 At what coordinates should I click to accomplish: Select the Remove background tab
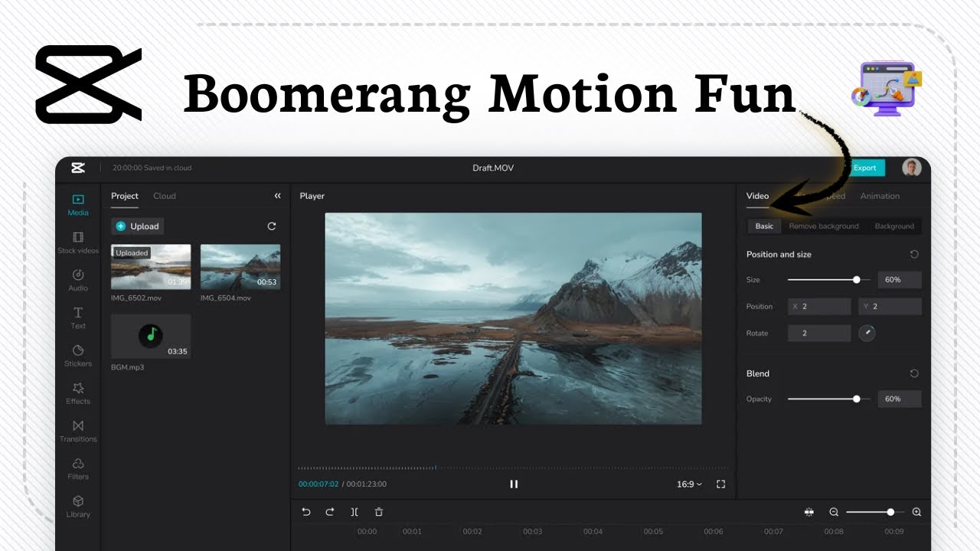(824, 226)
